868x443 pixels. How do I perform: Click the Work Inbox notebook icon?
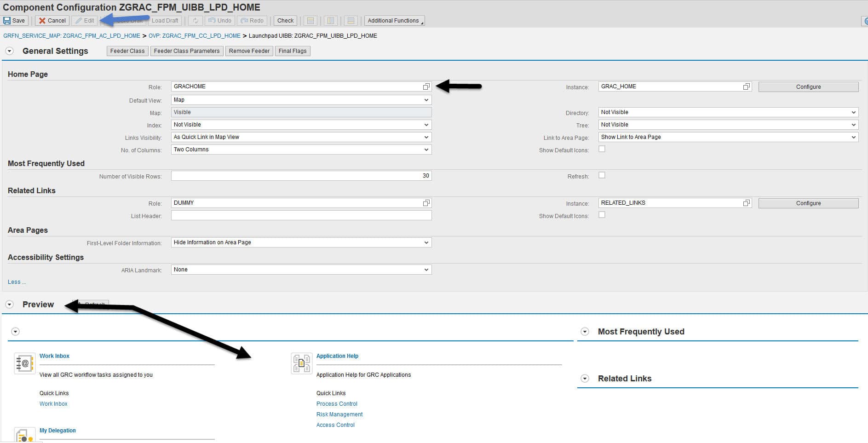(x=24, y=363)
